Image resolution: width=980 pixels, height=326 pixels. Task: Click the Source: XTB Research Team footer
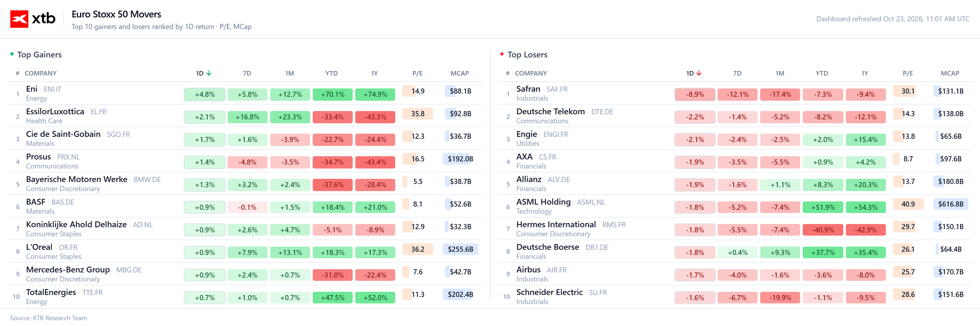pos(48,318)
